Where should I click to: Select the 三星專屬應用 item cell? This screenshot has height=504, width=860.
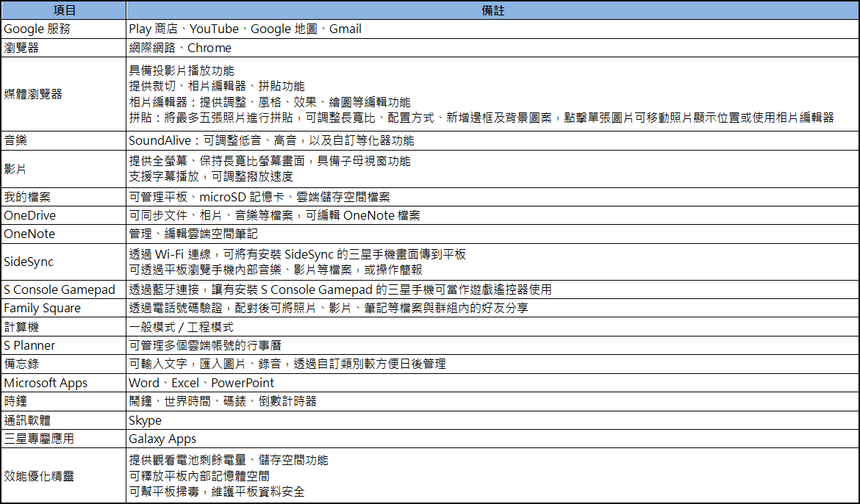pyautogui.click(x=64, y=439)
